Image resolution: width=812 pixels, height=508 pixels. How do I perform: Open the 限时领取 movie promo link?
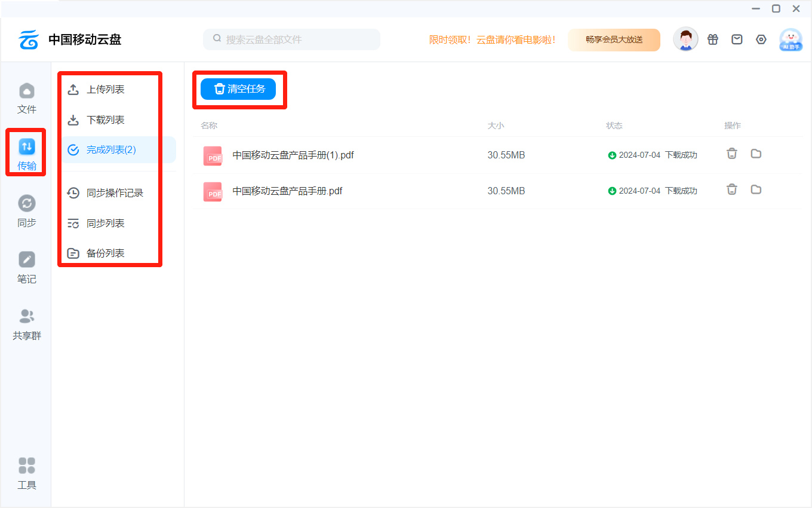[x=493, y=40]
